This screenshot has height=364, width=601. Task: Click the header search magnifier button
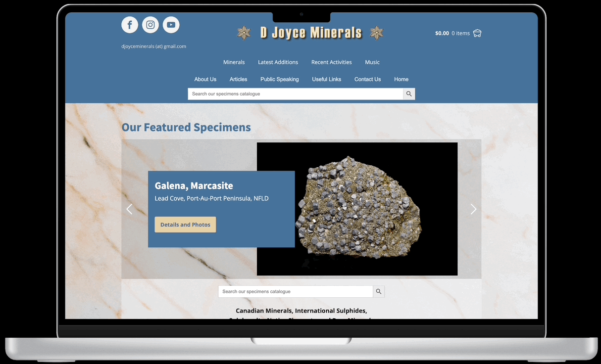coord(409,94)
